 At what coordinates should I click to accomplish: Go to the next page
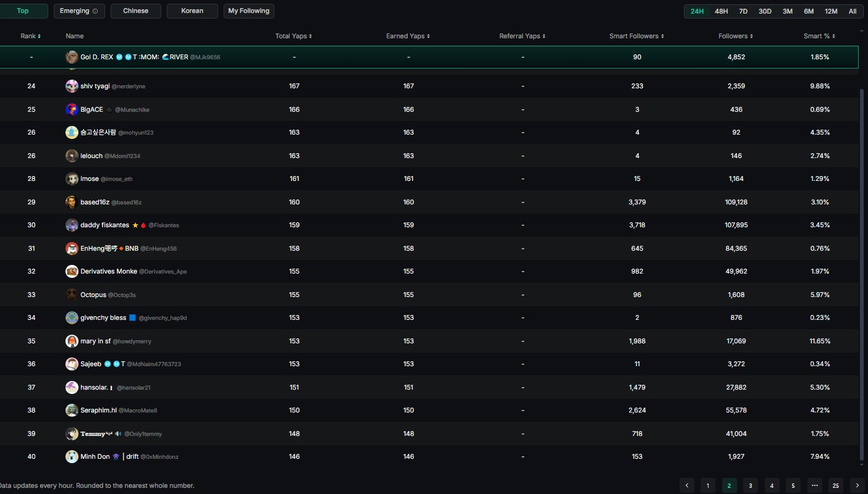click(857, 485)
